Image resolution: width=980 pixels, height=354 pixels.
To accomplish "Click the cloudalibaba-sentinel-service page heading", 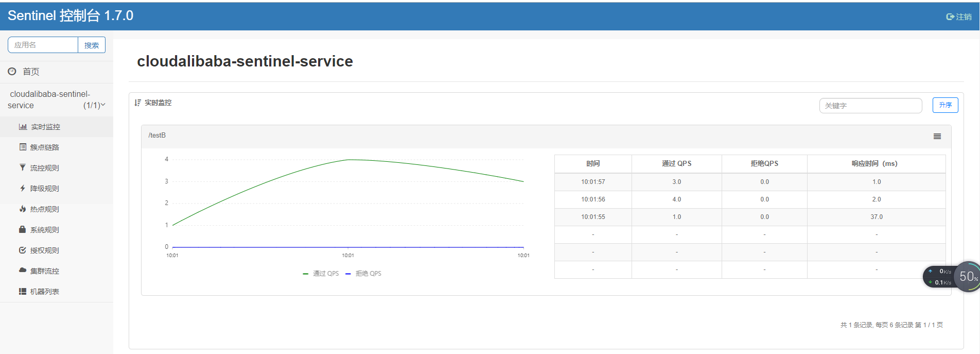I will pos(245,61).
